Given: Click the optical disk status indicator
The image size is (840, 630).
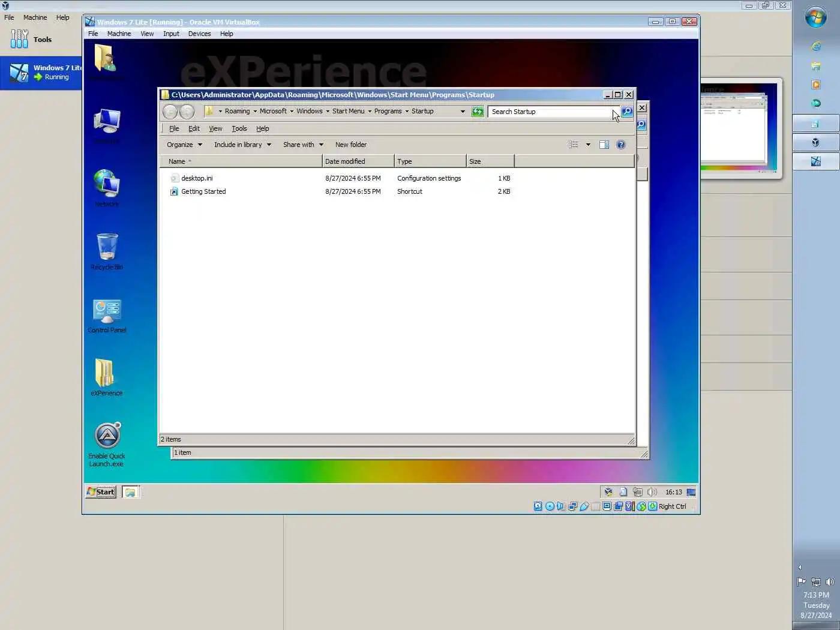Looking at the screenshot, I should pyautogui.click(x=550, y=506).
